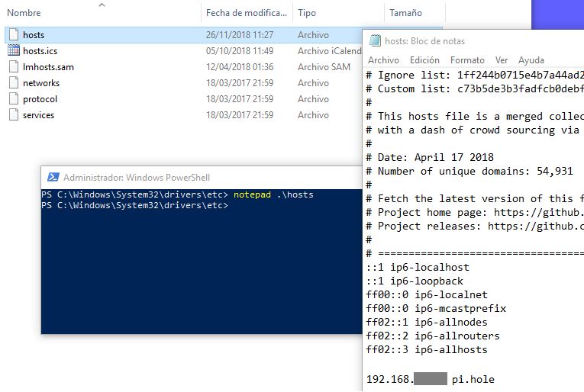Select the hosts file icon in Explorer
Image resolution: width=584 pixels, height=392 pixels.
coord(14,34)
